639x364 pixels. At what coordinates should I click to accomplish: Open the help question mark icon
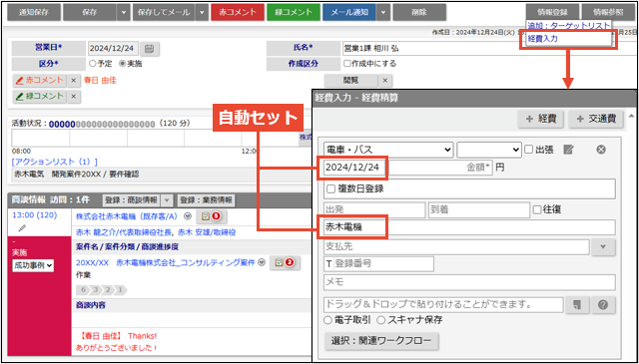[x=603, y=305]
